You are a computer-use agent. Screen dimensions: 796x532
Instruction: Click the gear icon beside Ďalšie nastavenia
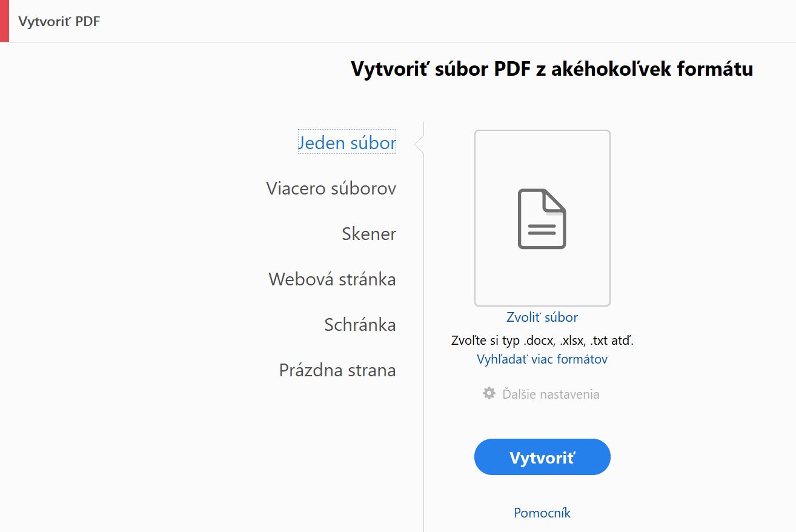click(x=488, y=393)
